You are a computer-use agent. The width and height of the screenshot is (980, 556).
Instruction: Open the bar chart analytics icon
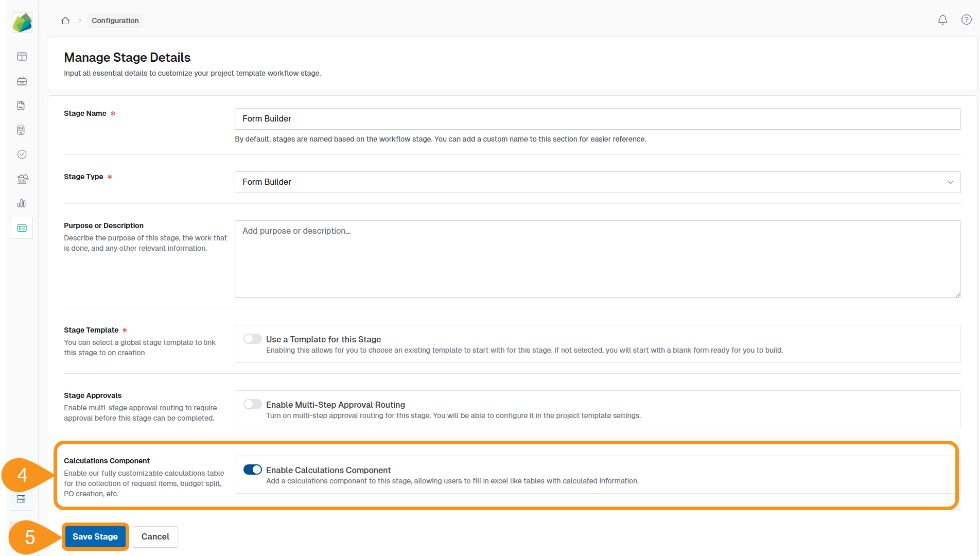pos(22,203)
